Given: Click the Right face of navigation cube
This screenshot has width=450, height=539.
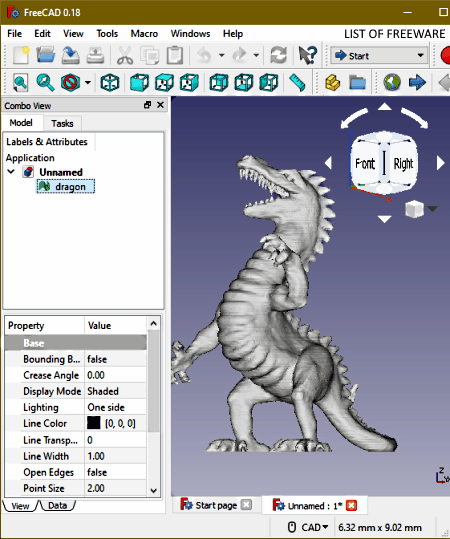Looking at the screenshot, I should tap(403, 164).
